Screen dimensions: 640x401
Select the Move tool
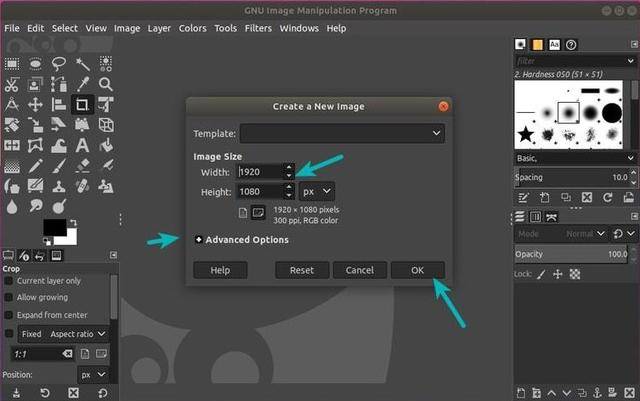36,105
